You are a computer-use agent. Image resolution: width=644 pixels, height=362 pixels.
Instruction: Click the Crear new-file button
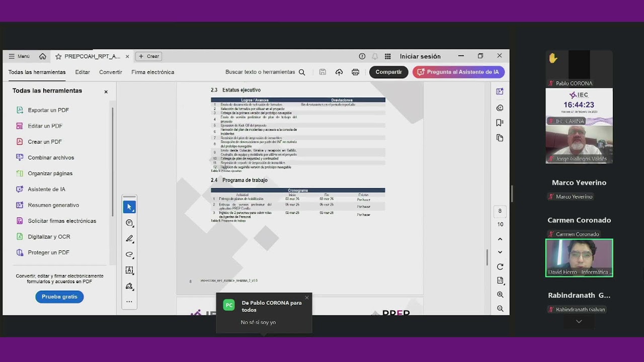click(x=149, y=56)
